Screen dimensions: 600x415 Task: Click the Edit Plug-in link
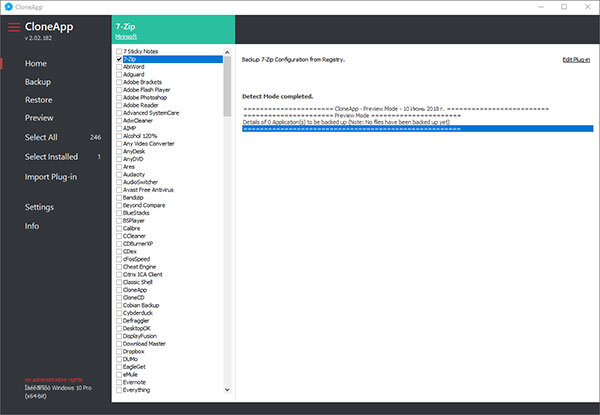576,60
